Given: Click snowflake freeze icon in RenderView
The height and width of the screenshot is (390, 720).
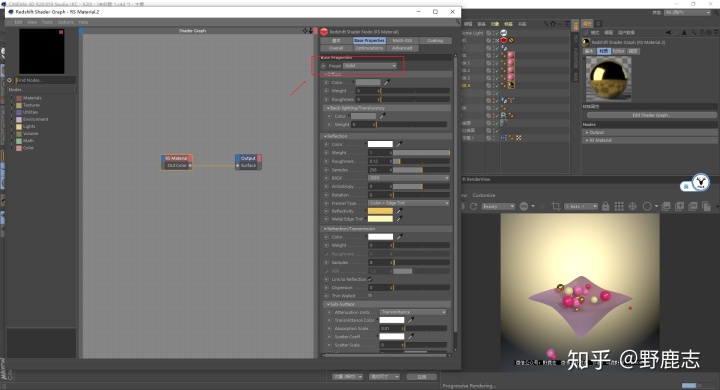Looking at the screenshot, I should point(632,206).
